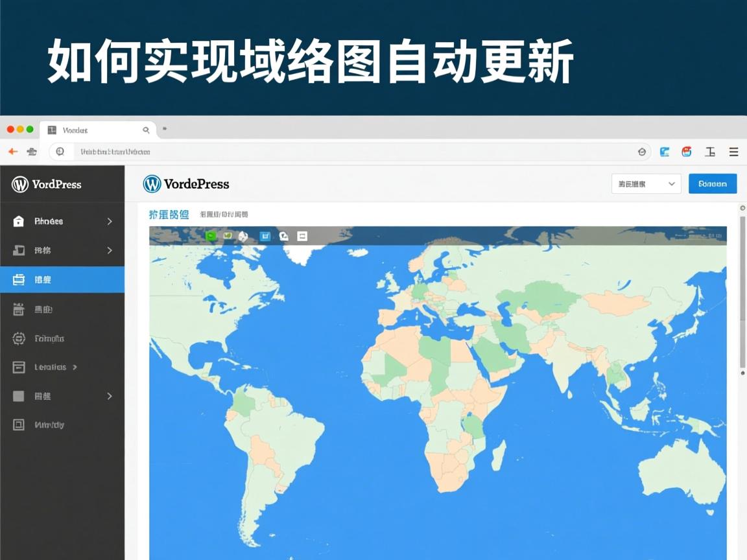Expand the bottom sidebar item's submenu arrow
Image resolution: width=747 pixels, height=560 pixels.
[110, 396]
